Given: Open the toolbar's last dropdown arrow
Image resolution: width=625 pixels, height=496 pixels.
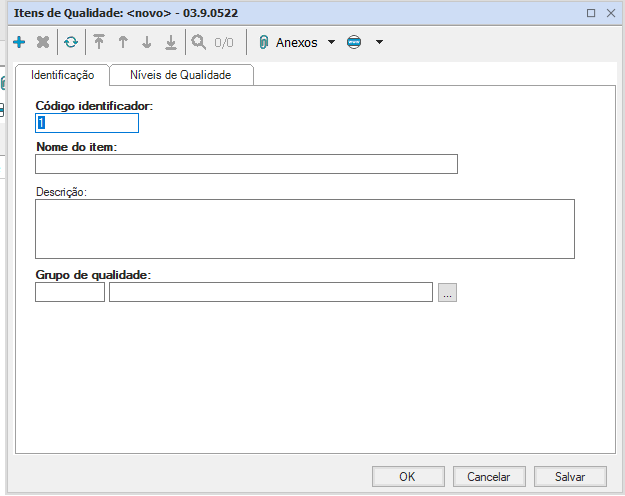Looking at the screenshot, I should pyautogui.click(x=379, y=43).
